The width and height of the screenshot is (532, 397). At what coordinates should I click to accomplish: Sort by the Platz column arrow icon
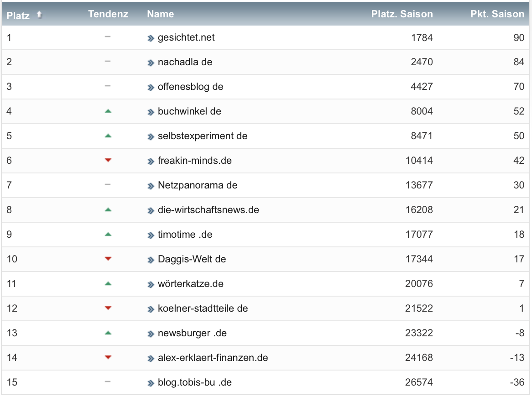pyautogui.click(x=39, y=15)
